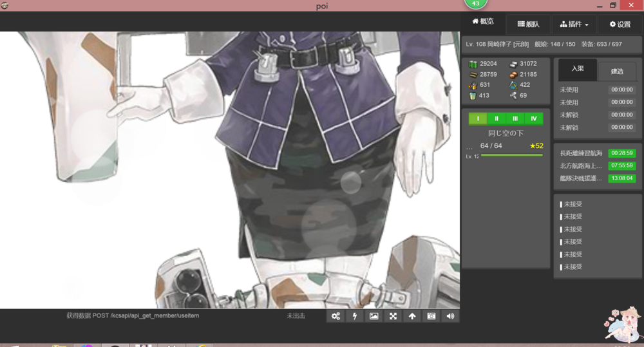Click the fleet name 同じ空の下
Image resolution: width=644 pixels, height=347 pixels.
click(x=506, y=133)
